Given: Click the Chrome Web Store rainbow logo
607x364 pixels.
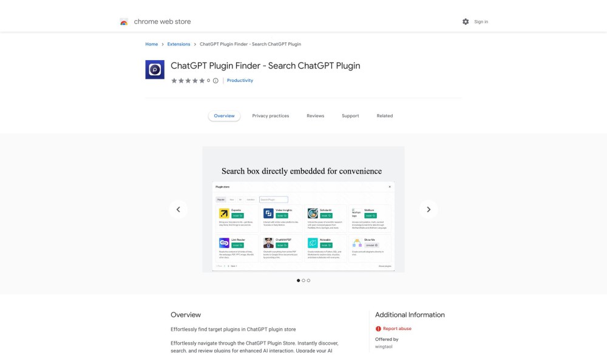Looking at the screenshot, I should click(x=124, y=22).
